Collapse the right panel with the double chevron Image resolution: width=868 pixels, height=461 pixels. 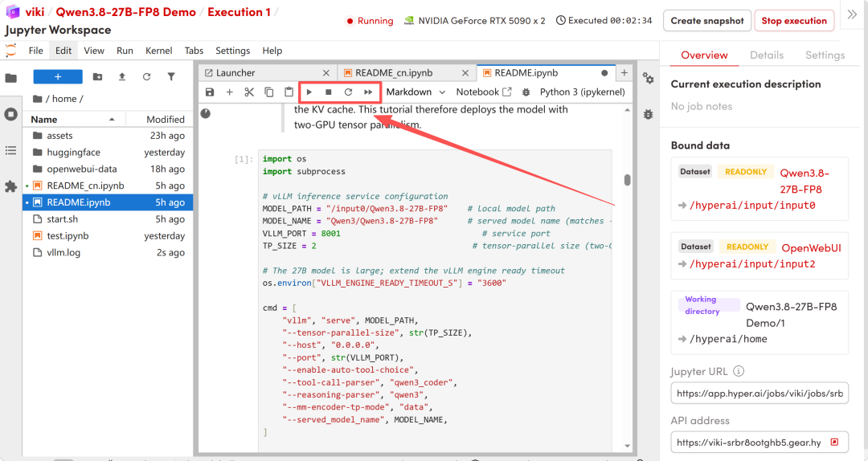[x=852, y=14]
